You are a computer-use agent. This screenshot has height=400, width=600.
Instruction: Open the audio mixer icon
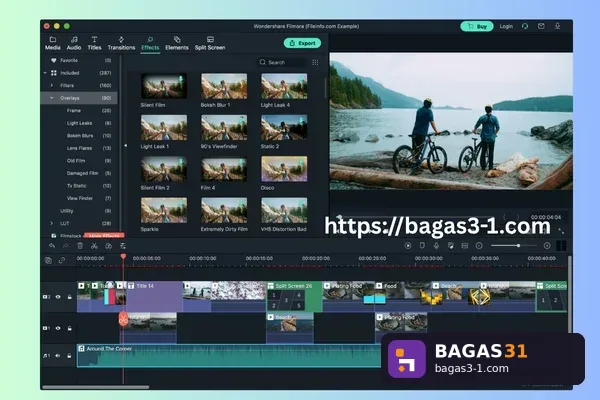tap(450, 246)
